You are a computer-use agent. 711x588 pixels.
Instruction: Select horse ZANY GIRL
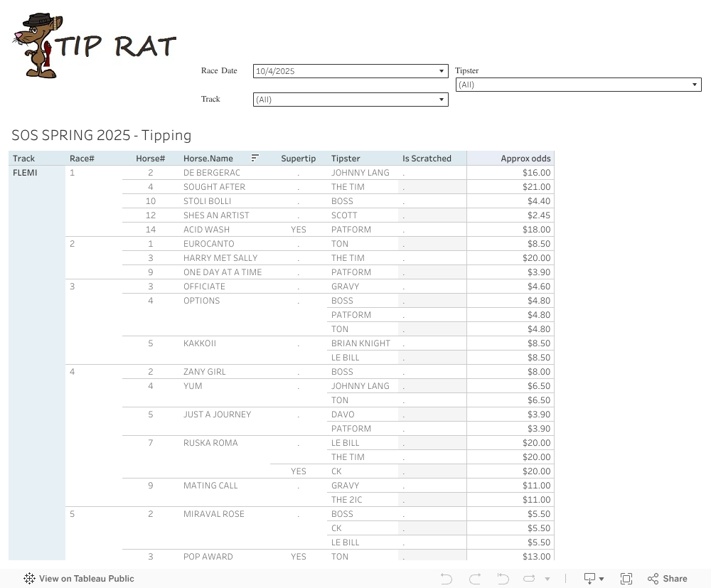point(205,372)
